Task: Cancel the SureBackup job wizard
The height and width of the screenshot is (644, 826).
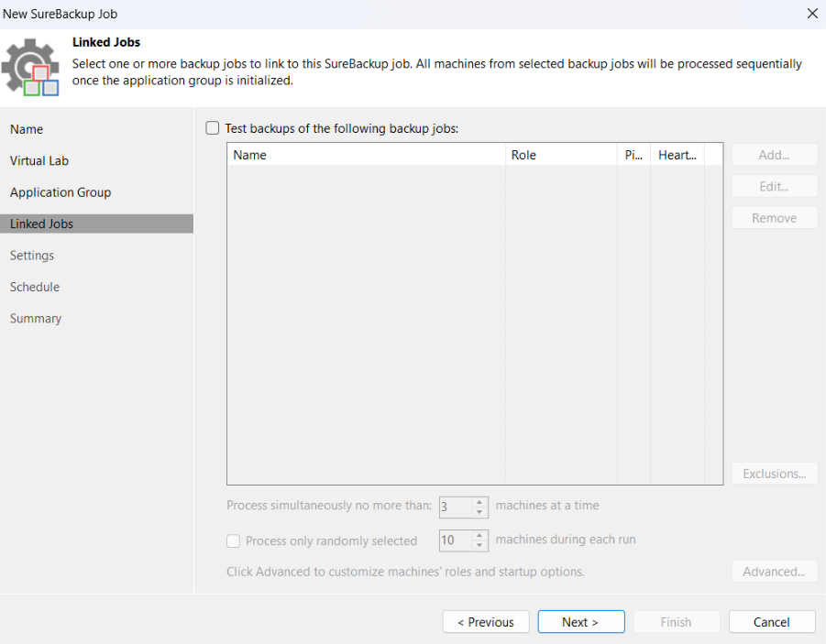Action: tap(771, 622)
